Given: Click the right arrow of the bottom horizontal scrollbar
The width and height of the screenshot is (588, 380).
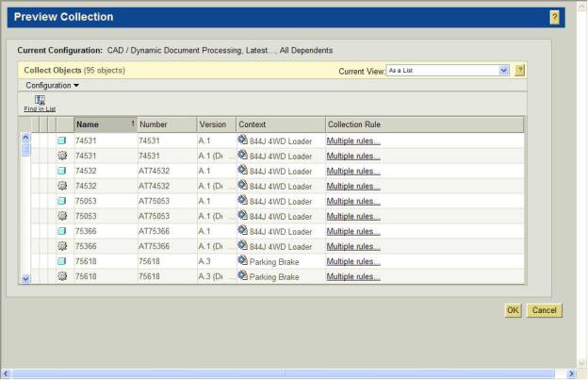Looking at the screenshot, I should click(x=571, y=373).
